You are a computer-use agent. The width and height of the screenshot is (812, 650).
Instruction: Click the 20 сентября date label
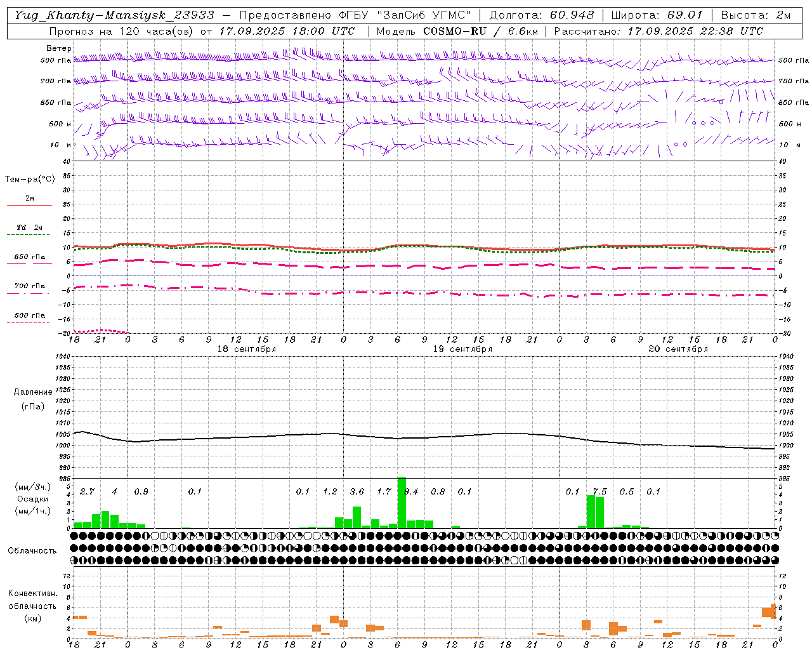(678, 349)
